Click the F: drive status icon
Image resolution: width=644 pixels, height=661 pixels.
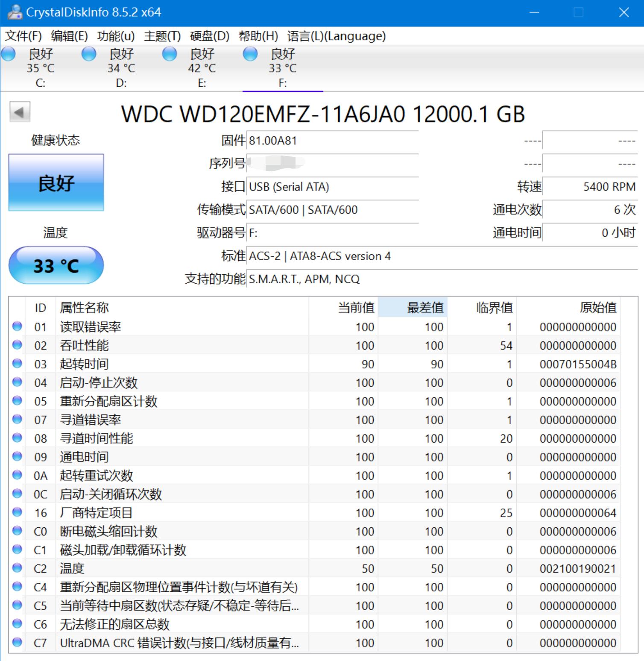click(249, 54)
